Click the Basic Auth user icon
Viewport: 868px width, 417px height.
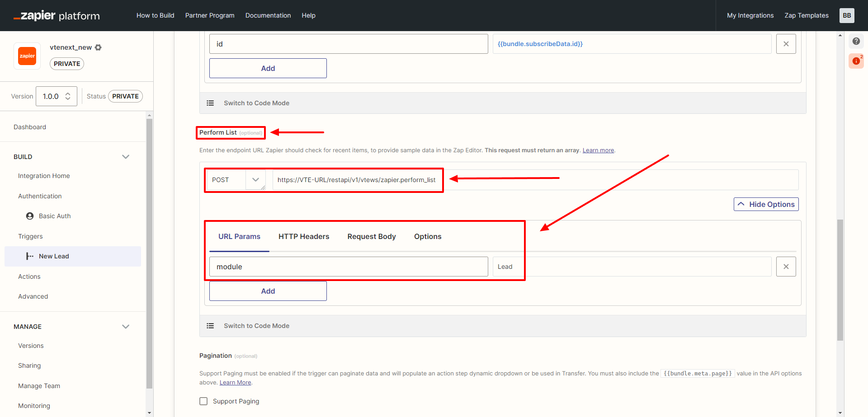(x=30, y=216)
